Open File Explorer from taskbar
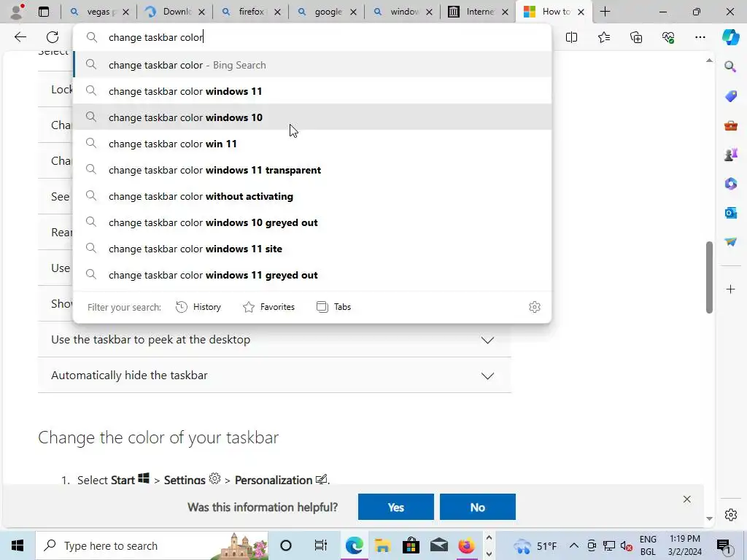This screenshot has width=747, height=560. pyautogui.click(x=382, y=545)
